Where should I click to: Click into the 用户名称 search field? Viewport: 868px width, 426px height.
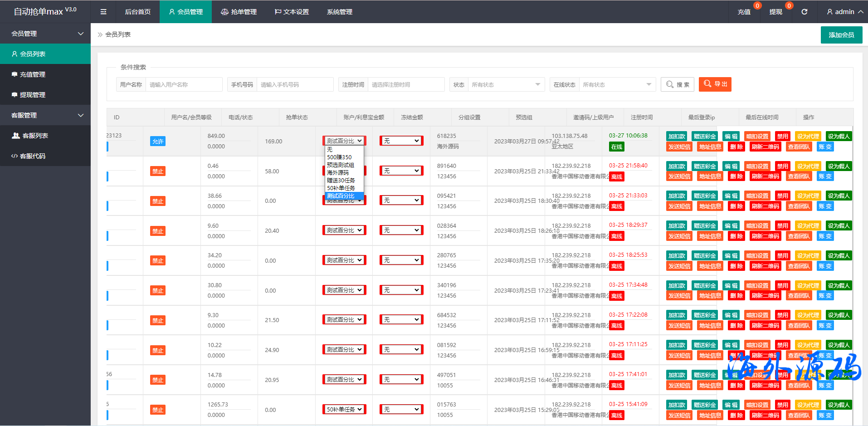point(184,85)
